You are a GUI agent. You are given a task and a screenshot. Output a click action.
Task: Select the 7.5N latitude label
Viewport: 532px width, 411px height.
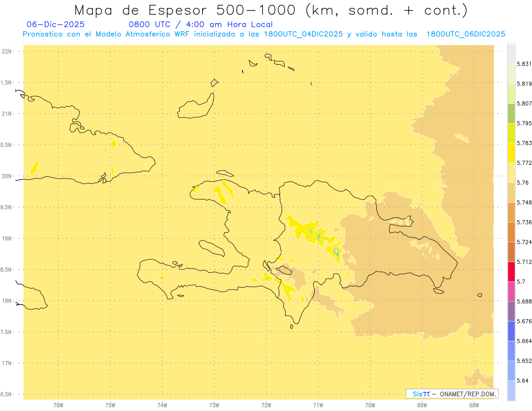7,332
